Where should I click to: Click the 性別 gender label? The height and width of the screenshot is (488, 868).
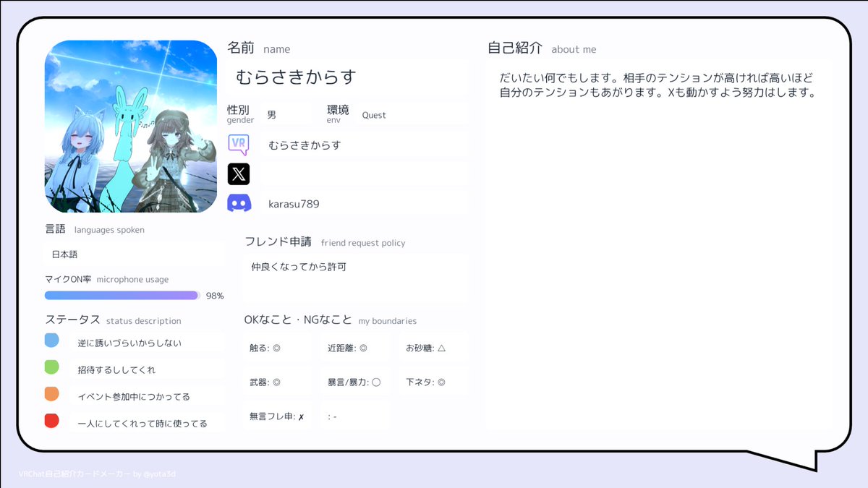tap(240, 114)
